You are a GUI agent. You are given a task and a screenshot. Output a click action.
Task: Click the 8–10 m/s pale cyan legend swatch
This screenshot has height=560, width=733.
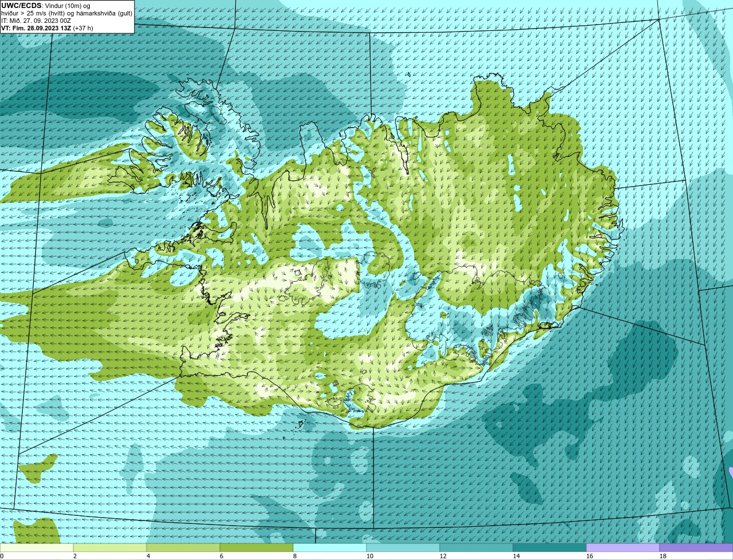(330, 547)
